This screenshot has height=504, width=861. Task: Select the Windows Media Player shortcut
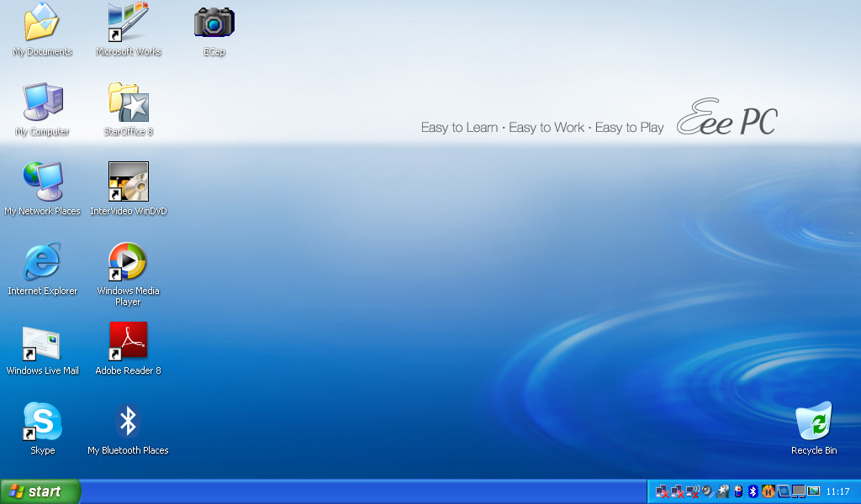tap(128, 261)
